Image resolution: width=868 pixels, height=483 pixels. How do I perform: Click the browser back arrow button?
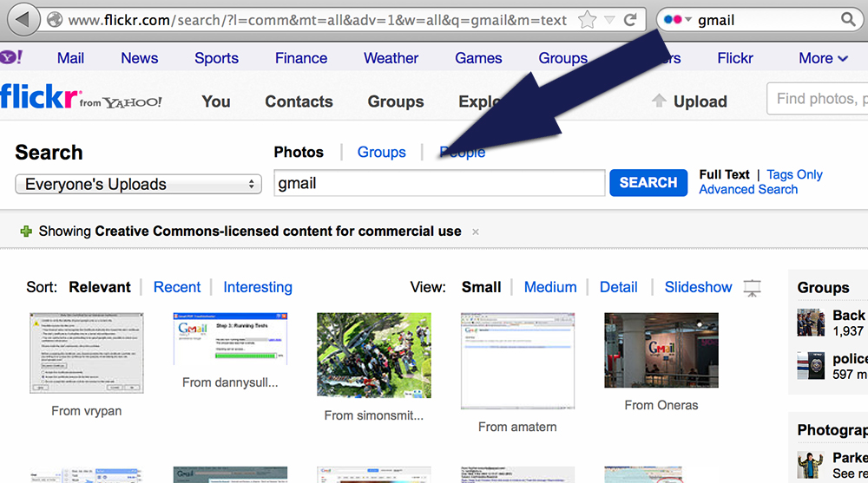click(23, 20)
